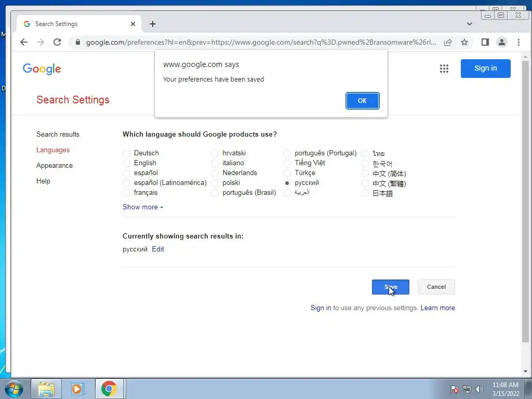Select the Nederlands radio button
The height and width of the screenshot is (399, 532).
pos(215,173)
